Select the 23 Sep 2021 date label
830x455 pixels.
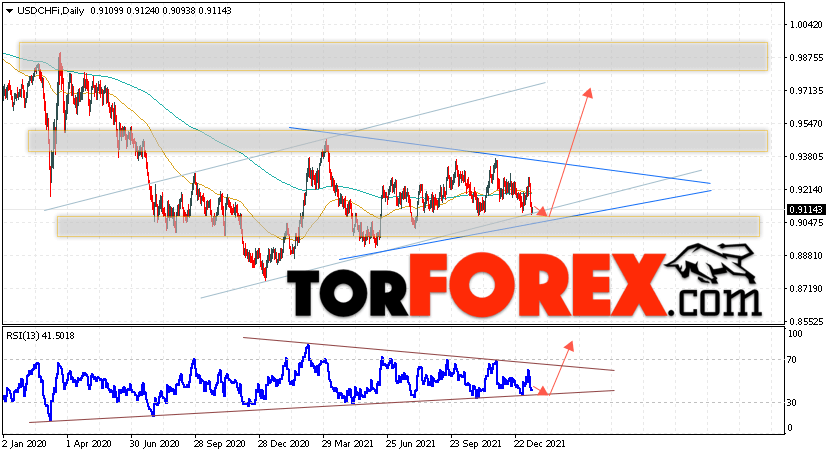pos(475,443)
